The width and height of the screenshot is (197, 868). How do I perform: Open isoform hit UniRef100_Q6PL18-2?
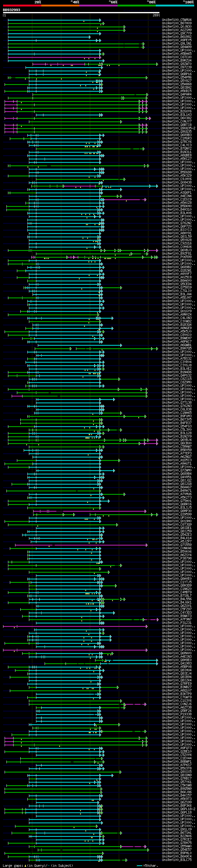click(178, 809)
